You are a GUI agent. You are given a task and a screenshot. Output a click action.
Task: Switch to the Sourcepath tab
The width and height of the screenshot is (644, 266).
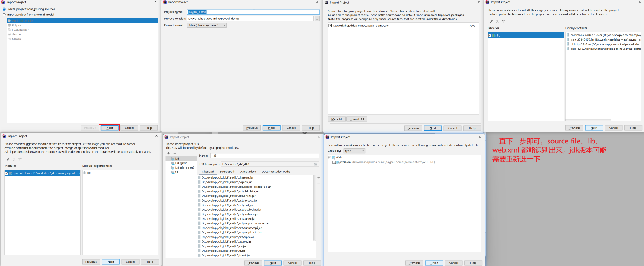click(227, 172)
